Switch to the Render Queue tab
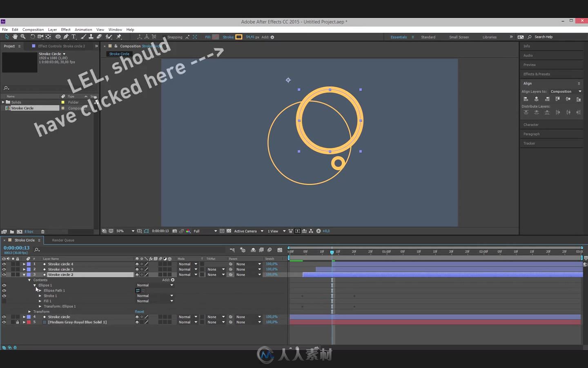 63,240
